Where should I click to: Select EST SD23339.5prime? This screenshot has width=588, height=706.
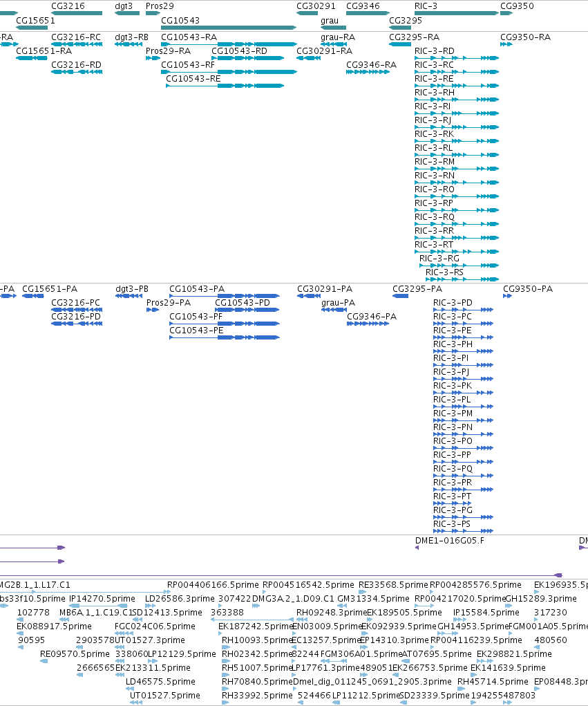(x=434, y=696)
